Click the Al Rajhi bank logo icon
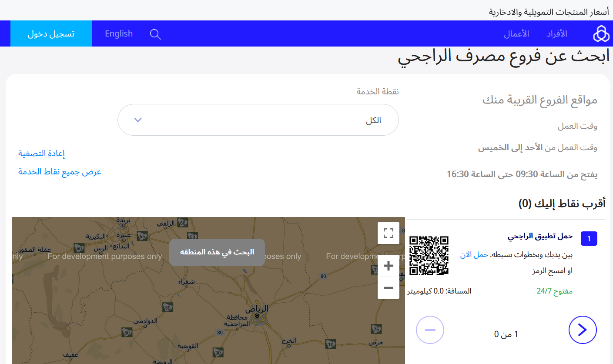The image size is (613, 364). pyautogui.click(x=602, y=33)
